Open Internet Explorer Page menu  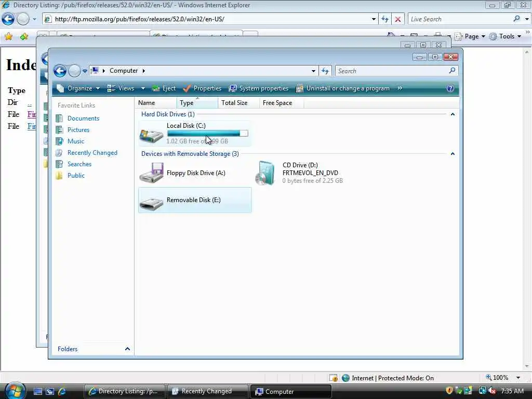[470, 36]
